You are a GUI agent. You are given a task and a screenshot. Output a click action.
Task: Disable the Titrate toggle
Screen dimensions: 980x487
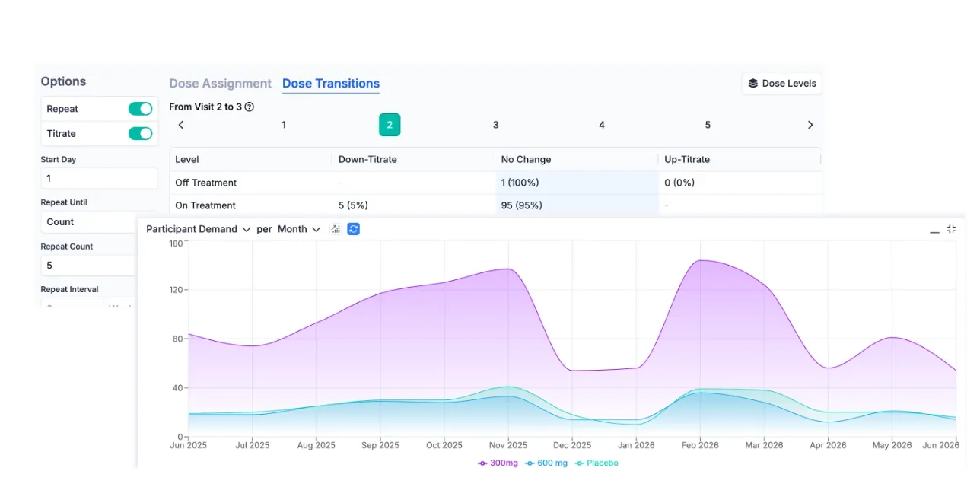pos(140,134)
